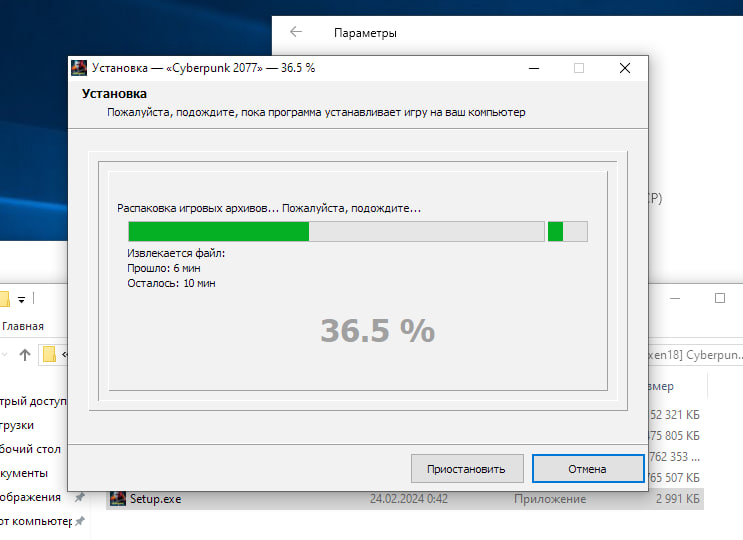Viewport: 743px width, 540px height.
Task: Select Быстрый доступ in the Explorer sidebar
Action: 33,402
